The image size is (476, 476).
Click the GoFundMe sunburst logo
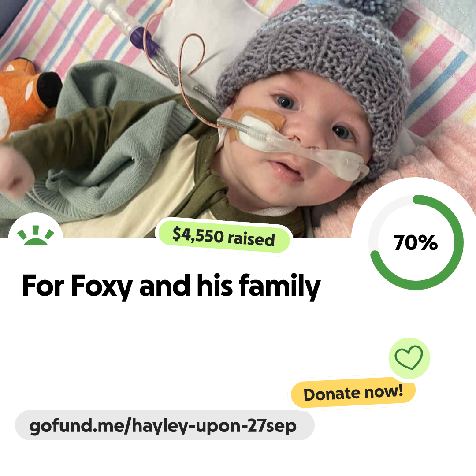[x=36, y=235]
